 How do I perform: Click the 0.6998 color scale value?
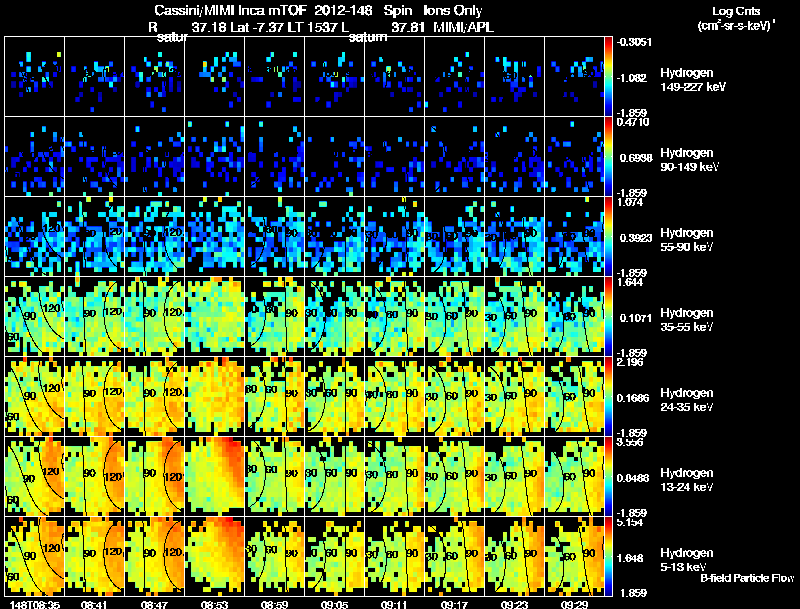(x=636, y=158)
